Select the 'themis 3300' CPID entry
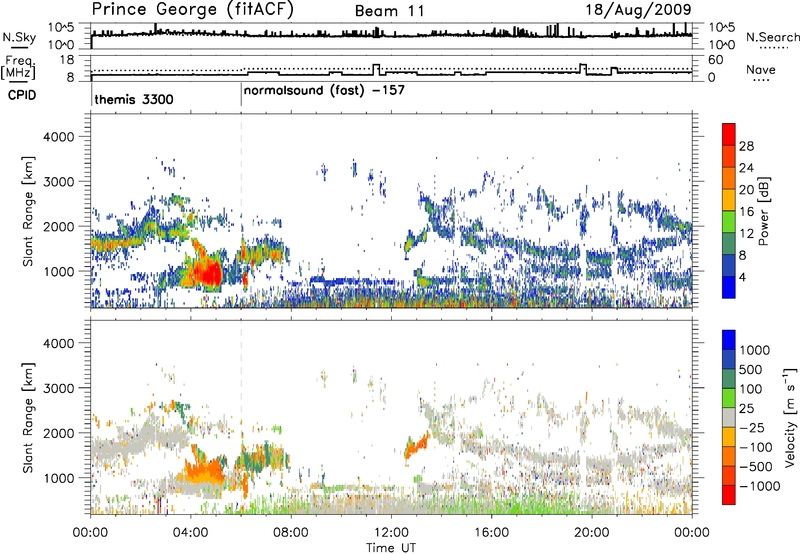This screenshot has width=800, height=554. pos(134,99)
